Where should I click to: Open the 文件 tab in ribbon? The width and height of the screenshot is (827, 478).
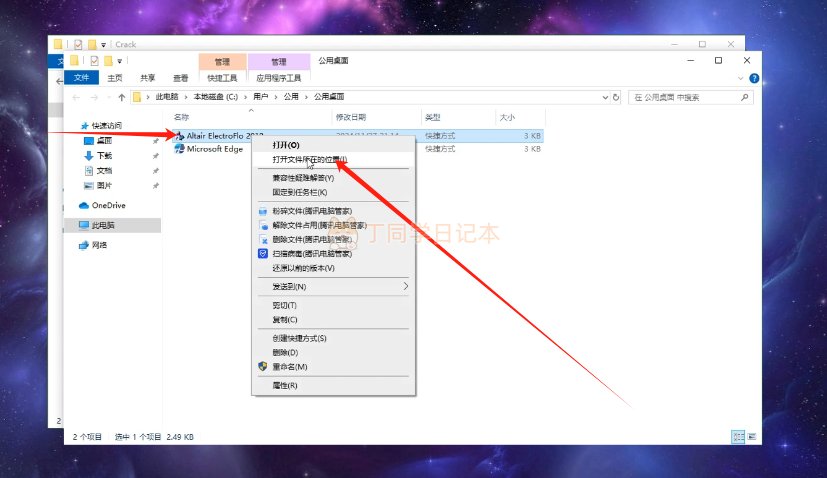coord(82,78)
